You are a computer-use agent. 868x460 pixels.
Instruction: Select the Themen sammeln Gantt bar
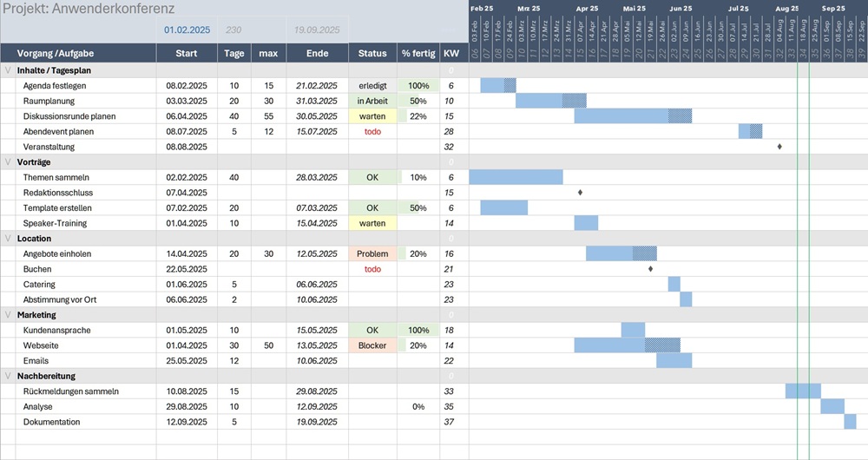[516, 177]
